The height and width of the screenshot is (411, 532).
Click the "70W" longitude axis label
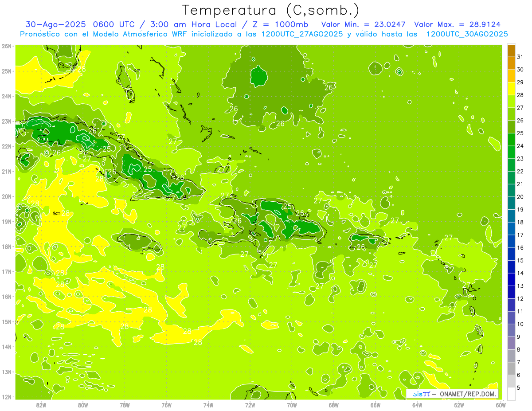tap(292, 405)
